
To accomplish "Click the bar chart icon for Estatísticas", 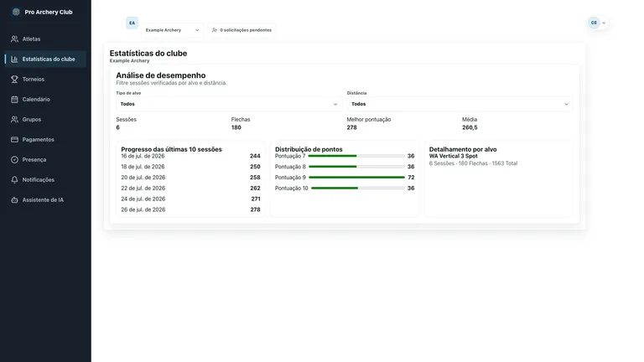I will (14, 59).
